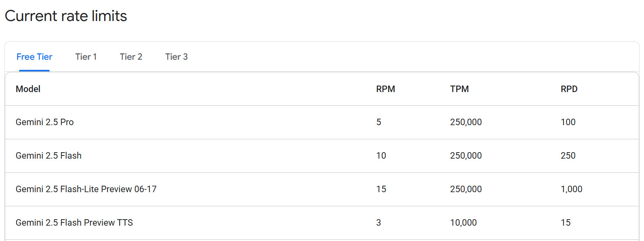Click the Model column header

(28, 89)
